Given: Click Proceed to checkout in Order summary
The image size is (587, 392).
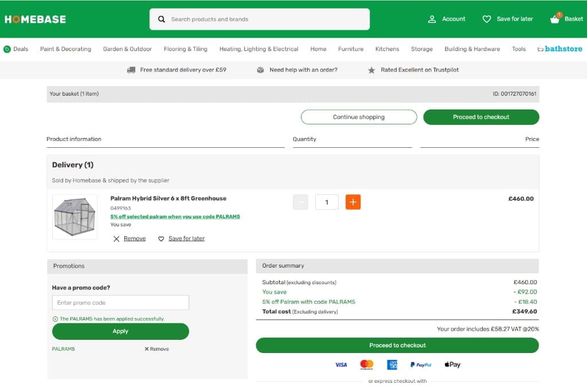Looking at the screenshot, I should coord(397,345).
